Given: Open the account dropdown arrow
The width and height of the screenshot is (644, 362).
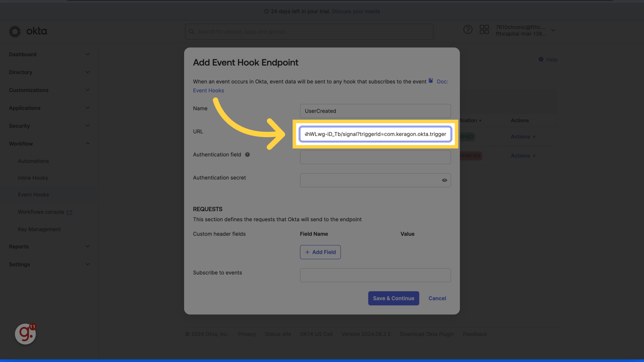Looking at the screenshot, I should pos(553,30).
